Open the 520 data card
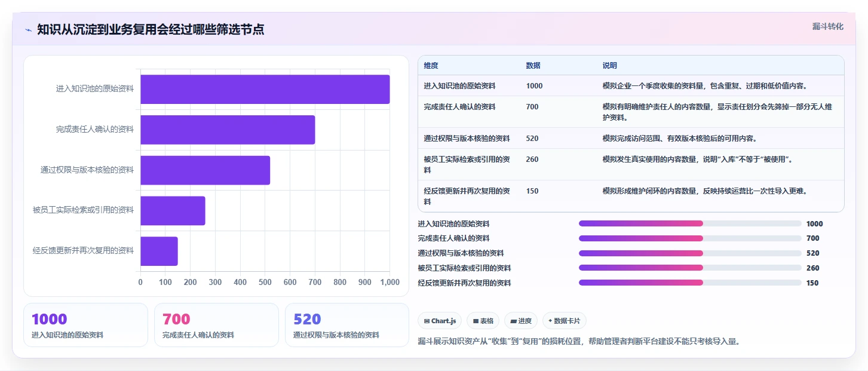 tap(347, 325)
